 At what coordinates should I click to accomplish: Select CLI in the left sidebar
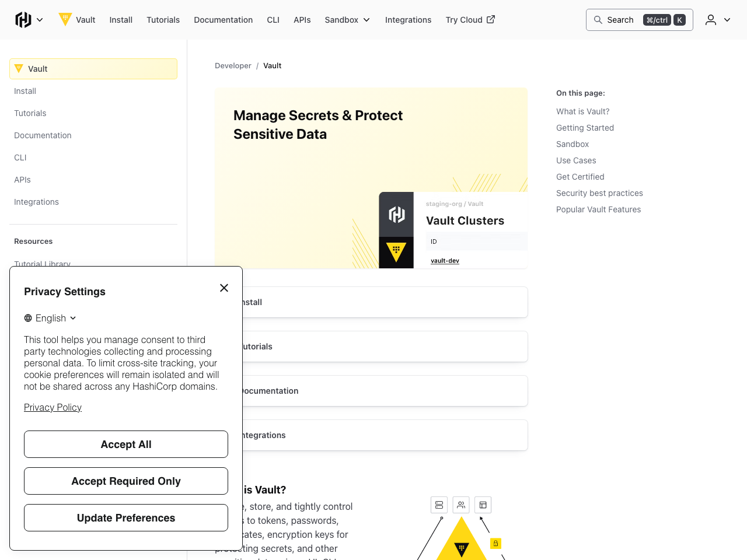(20, 157)
